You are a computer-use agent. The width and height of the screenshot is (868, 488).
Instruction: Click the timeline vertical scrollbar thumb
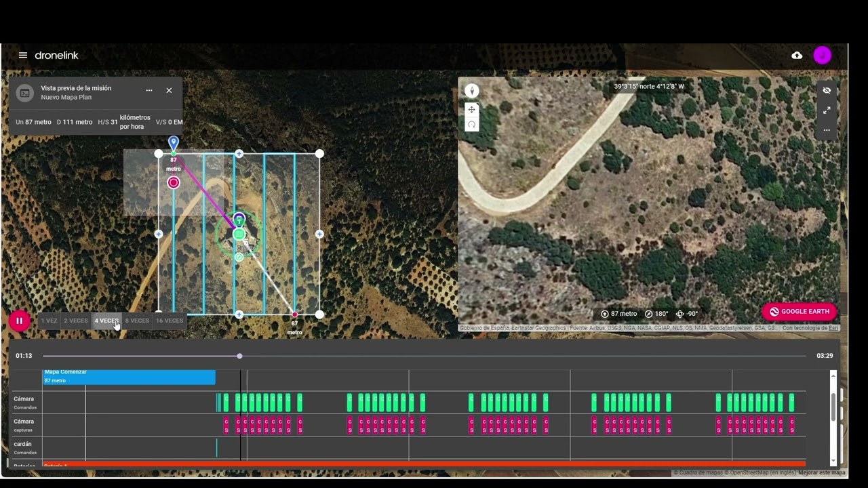(x=833, y=407)
